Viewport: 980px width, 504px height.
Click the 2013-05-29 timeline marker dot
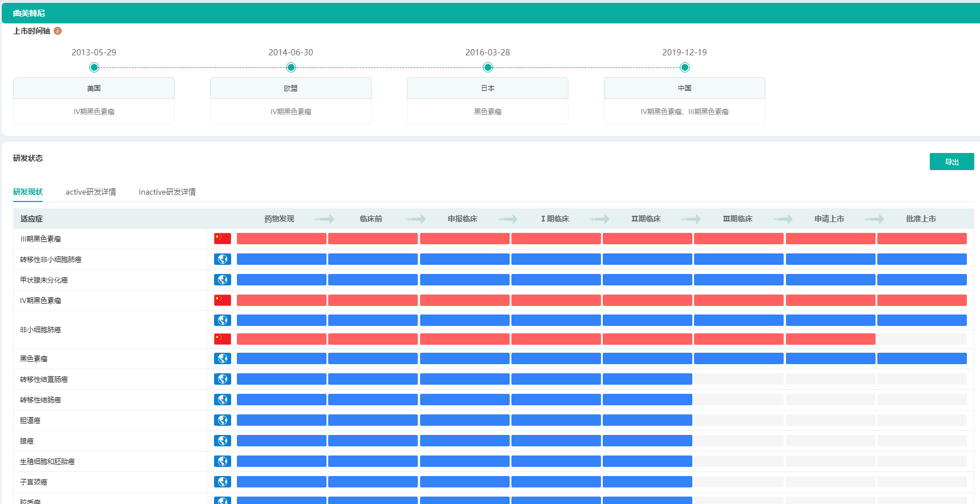tap(94, 67)
